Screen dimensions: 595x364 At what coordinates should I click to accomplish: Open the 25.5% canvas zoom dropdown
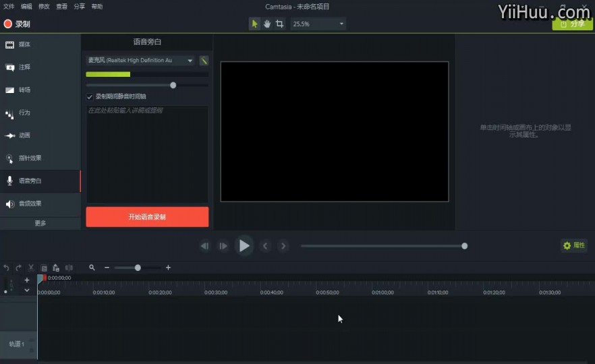click(x=318, y=24)
